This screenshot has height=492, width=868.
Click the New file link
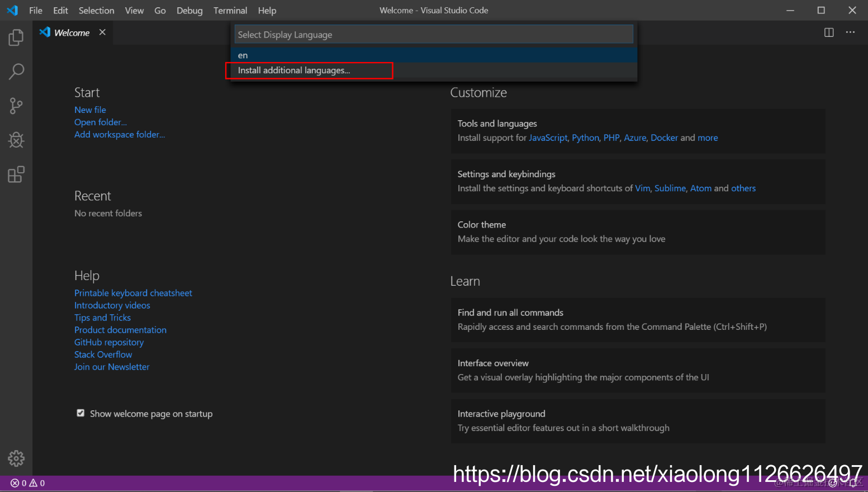(90, 110)
